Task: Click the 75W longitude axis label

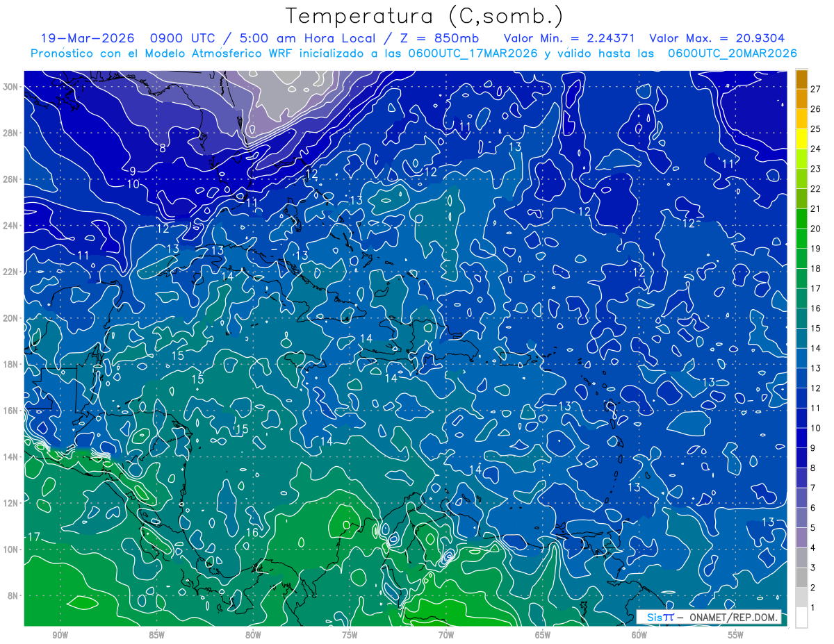Action: click(x=350, y=636)
